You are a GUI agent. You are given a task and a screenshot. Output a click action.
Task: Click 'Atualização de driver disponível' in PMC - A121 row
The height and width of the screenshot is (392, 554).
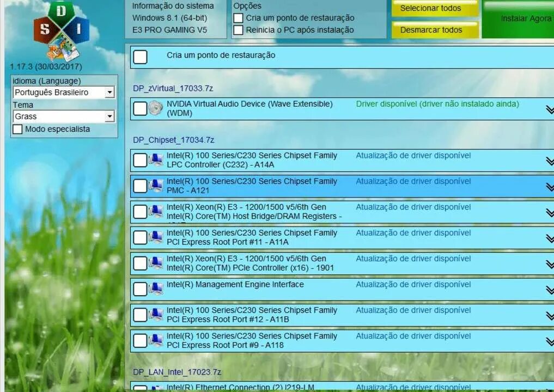click(413, 181)
